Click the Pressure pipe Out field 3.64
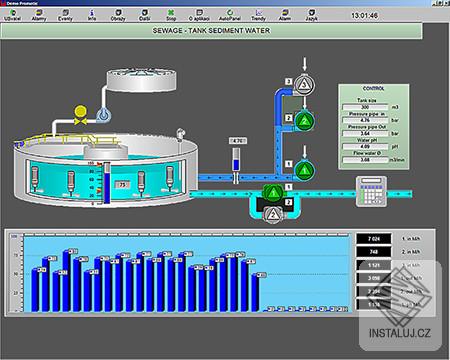Viewport: 450px width, 360px height. point(365,133)
